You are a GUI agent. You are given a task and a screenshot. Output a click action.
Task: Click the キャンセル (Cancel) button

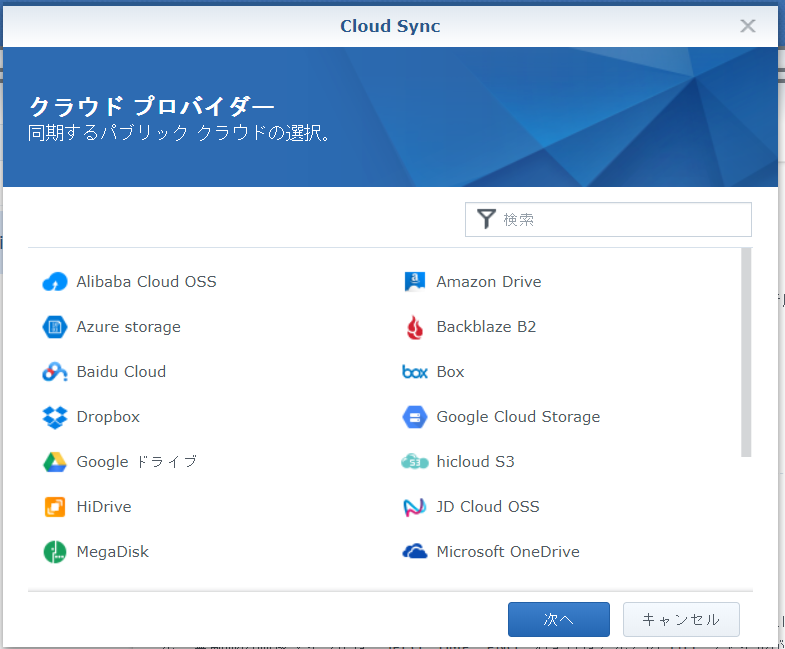pos(681,619)
